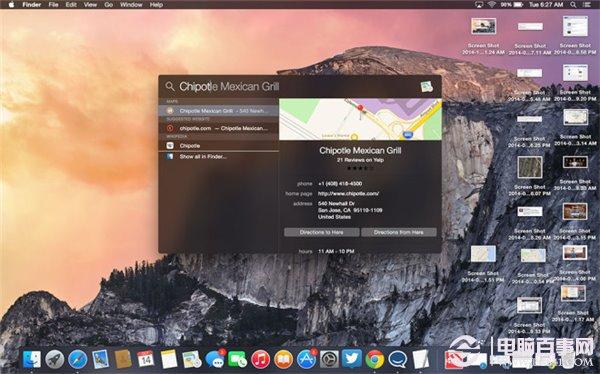Image resolution: width=600 pixels, height=374 pixels.
Task: Open the Window menu
Action: [131, 5]
